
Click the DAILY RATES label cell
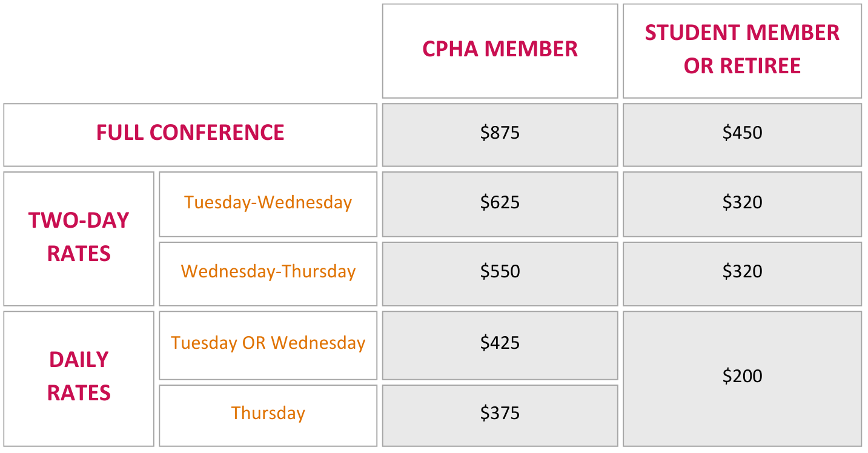[79, 379]
